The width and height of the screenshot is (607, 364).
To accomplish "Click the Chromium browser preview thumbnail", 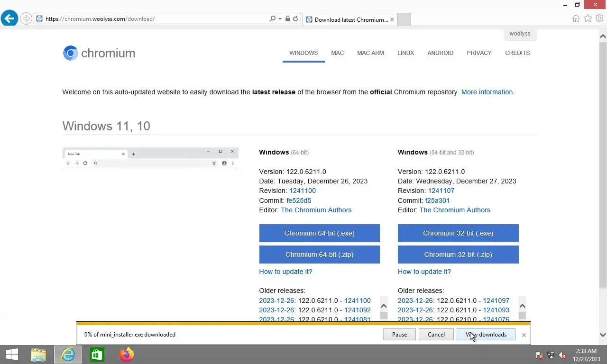I will click(150, 158).
